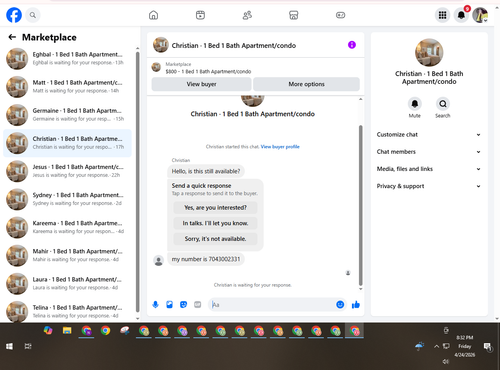
Task: Record a voice clip with the microphone icon
Action: [x=155, y=304]
